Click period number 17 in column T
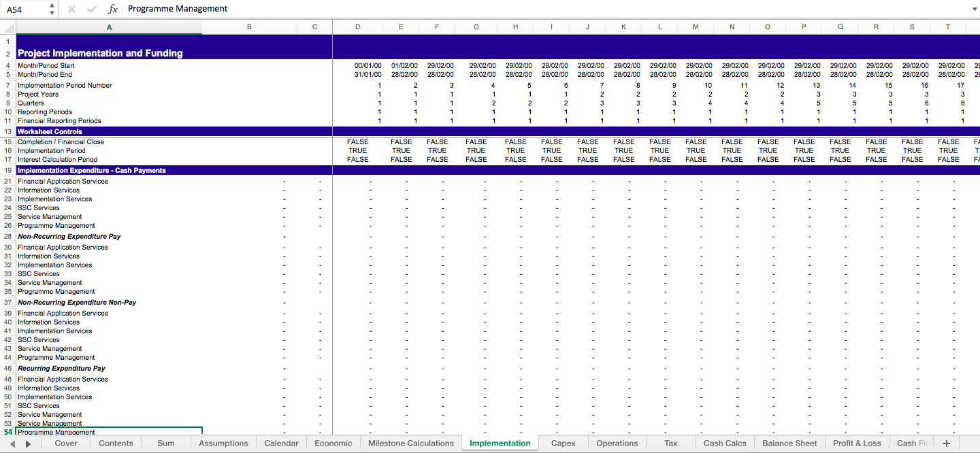The image size is (980, 453). tap(960, 86)
